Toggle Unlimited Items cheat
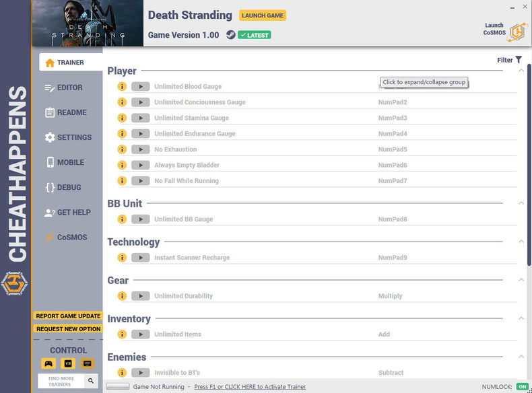Viewport: 532px width, 393px height. (141, 334)
